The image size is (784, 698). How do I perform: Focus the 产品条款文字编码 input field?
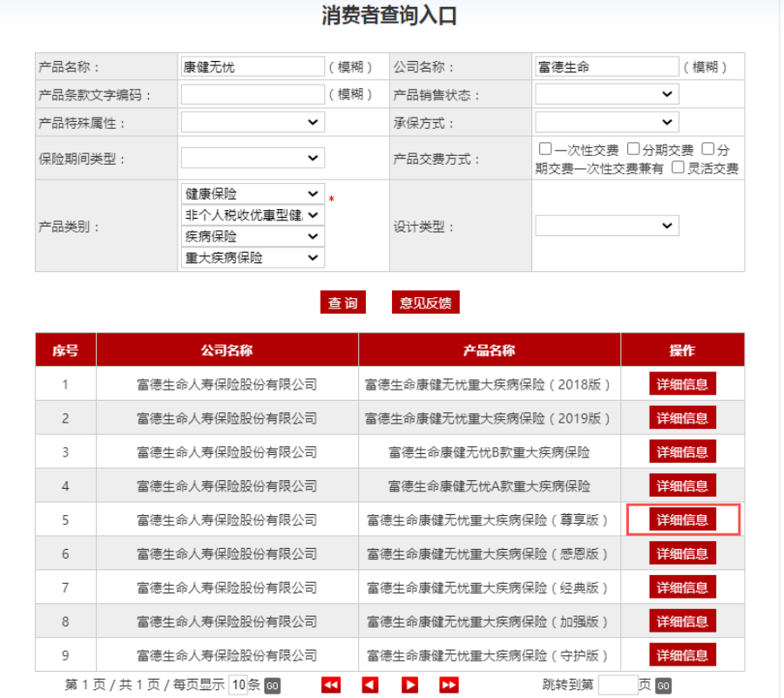[x=253, y=94]
